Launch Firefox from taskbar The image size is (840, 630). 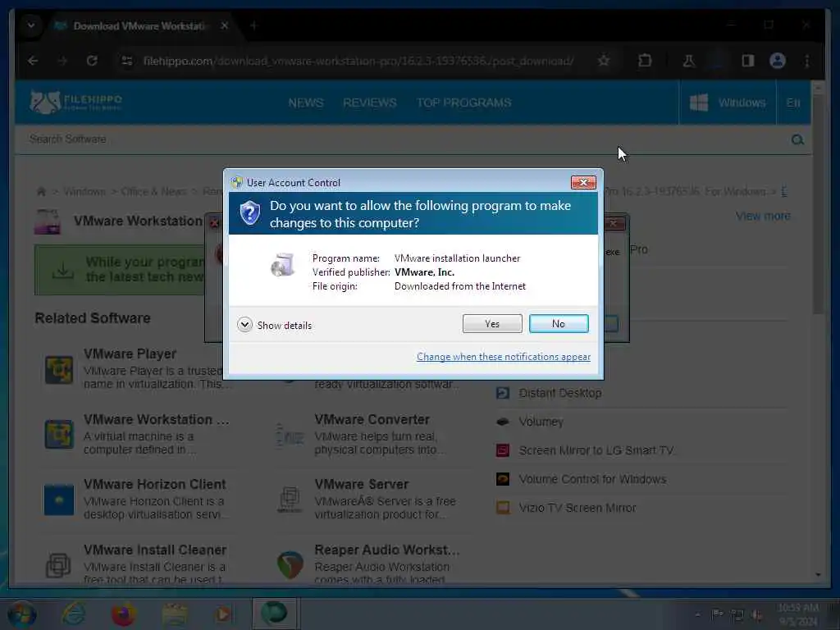[x=123, y=614]
